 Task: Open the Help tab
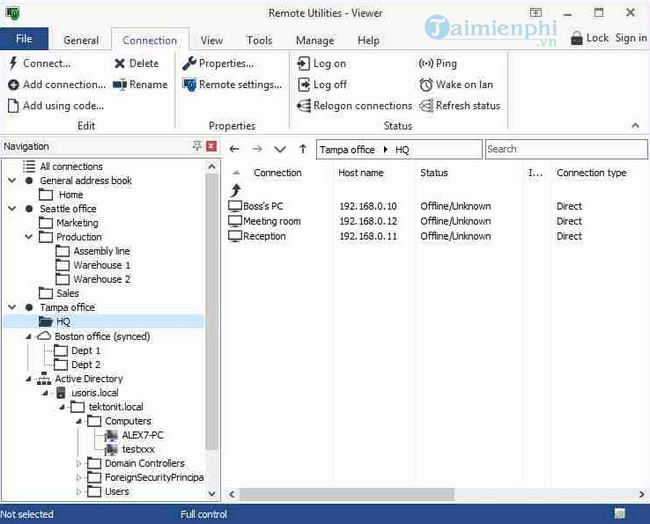point(368,40)
